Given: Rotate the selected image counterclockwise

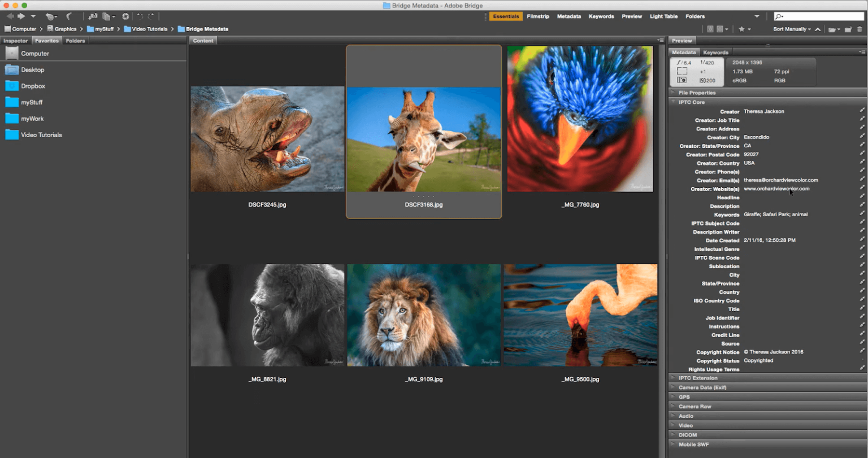Looking at the screenshot, I should pos(140,16).
